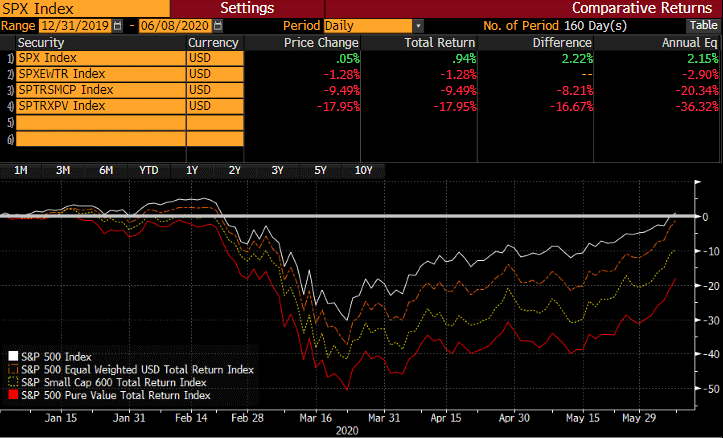Click the SPXEWTR Index security cell
This screenshot has height=438, width=723.
pyautogui.click(x=101, y=74)
